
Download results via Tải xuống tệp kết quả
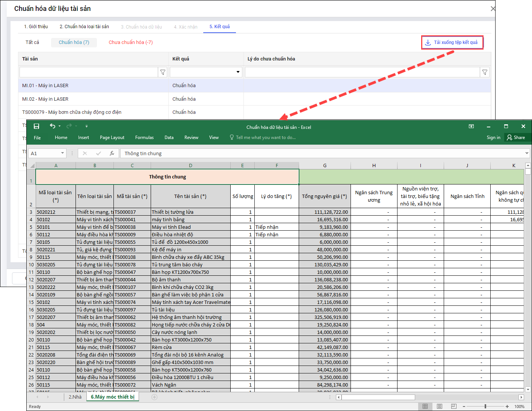(x=452, y=42)
